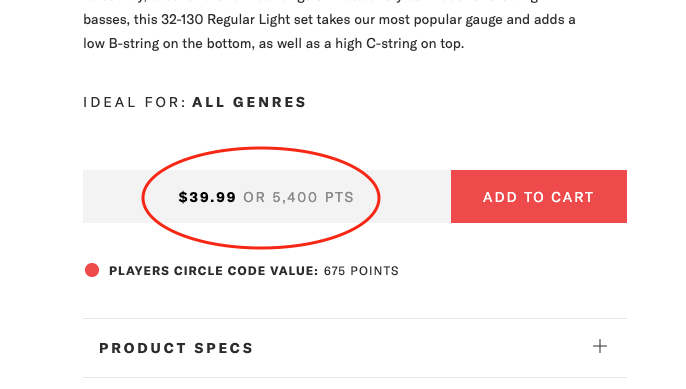
Task: Click the 5,400 number in the points price
Action: pyautogui.click(x=295, y=197)
